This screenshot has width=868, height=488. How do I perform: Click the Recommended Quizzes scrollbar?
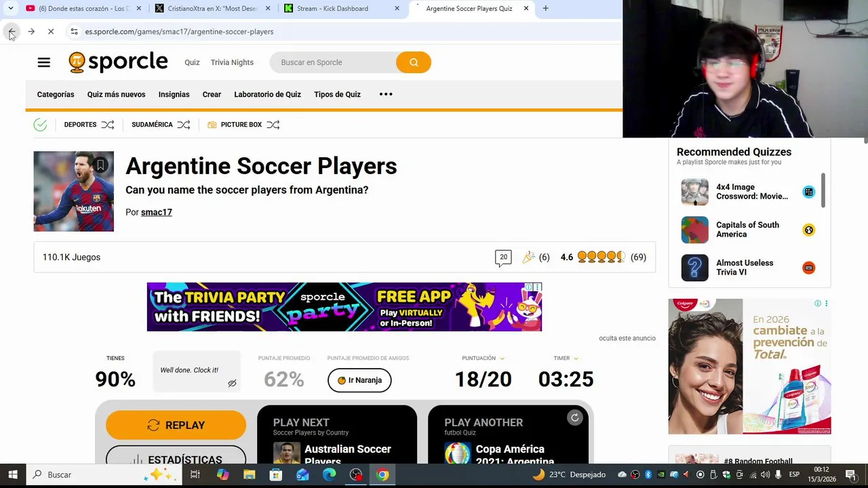click(x=823, y=190)
